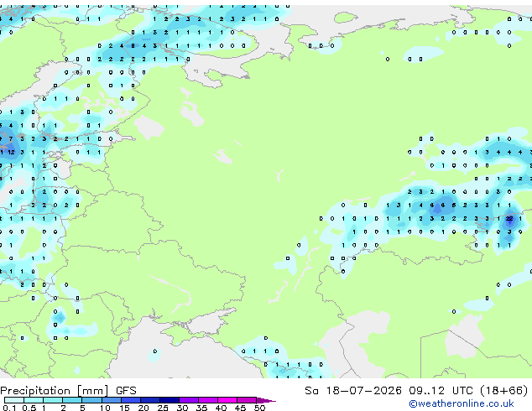Click the '09..12 UTC' time range text
This screenshot has width=532, height=411.
[x=441, y=391]
